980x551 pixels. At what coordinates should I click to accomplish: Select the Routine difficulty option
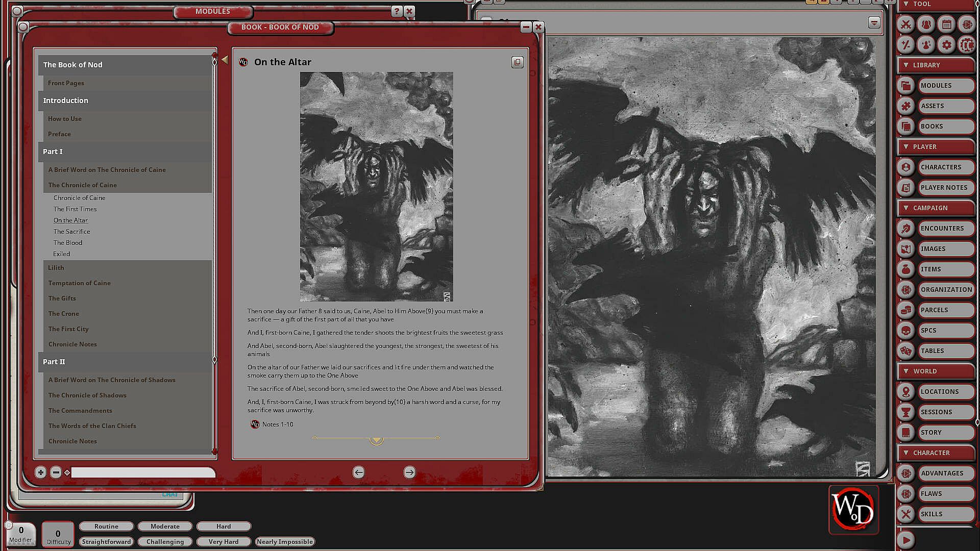[106, 527]
